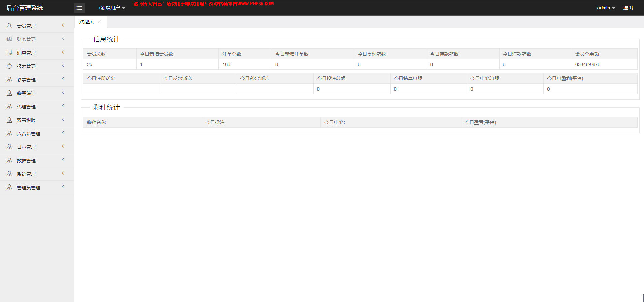
Task: Click the 系统管理 sidebar icon
Action: [9, 174]
